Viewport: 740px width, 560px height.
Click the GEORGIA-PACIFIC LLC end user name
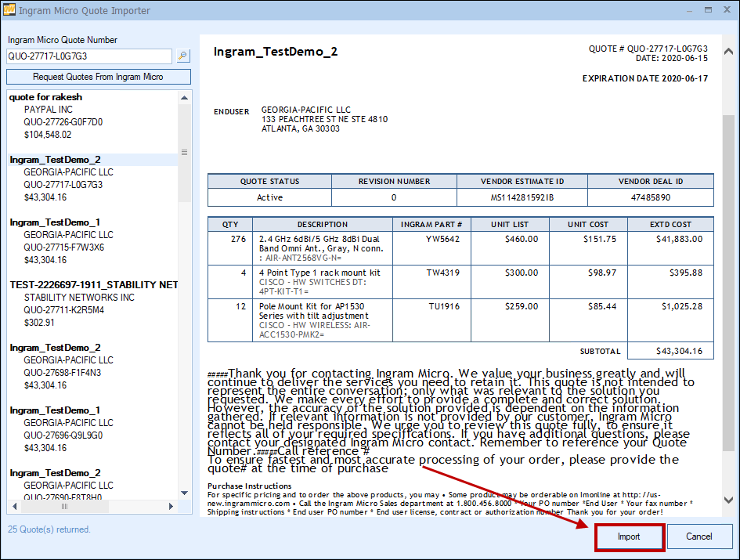point(306,110)
